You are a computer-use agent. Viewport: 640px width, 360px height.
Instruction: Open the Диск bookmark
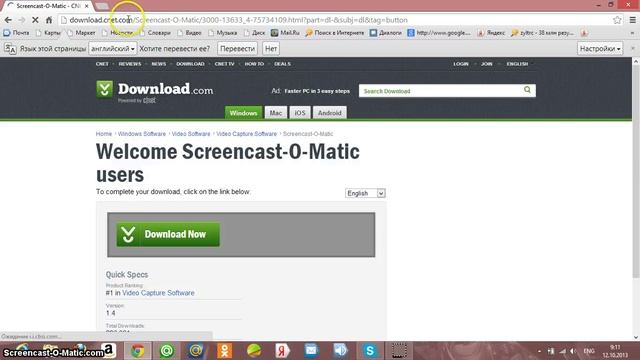pos(254,33)
